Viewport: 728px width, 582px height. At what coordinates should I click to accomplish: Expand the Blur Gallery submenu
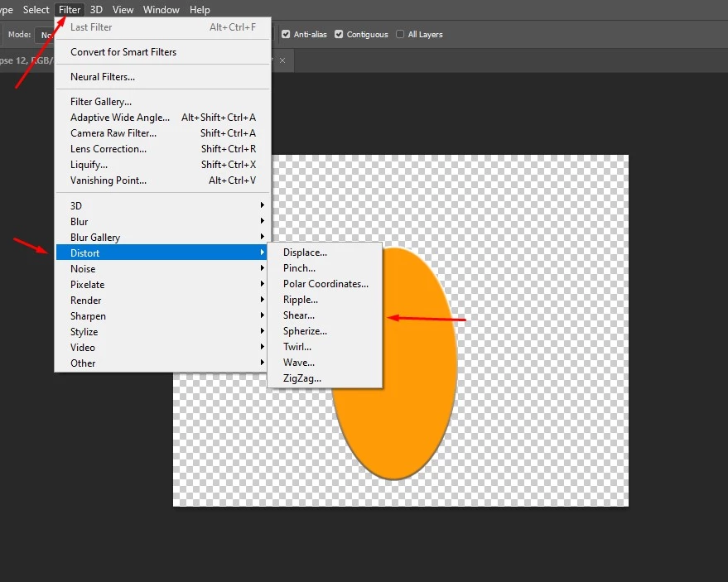[x=162, y=237]
